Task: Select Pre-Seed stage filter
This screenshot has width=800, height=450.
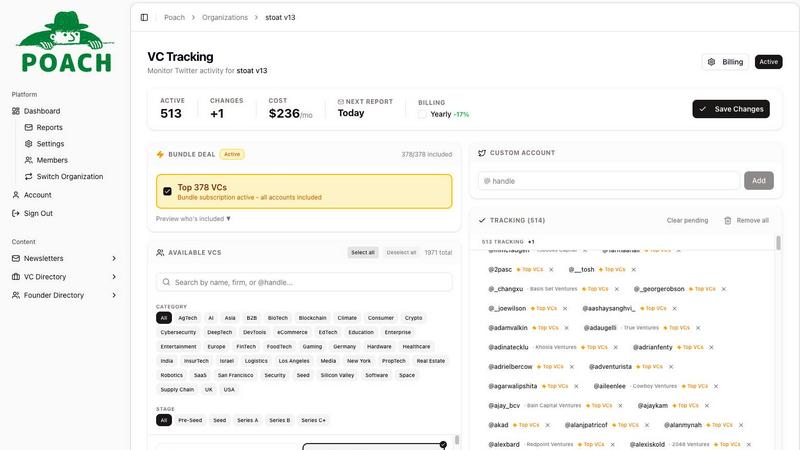Action: click(190, 420)
